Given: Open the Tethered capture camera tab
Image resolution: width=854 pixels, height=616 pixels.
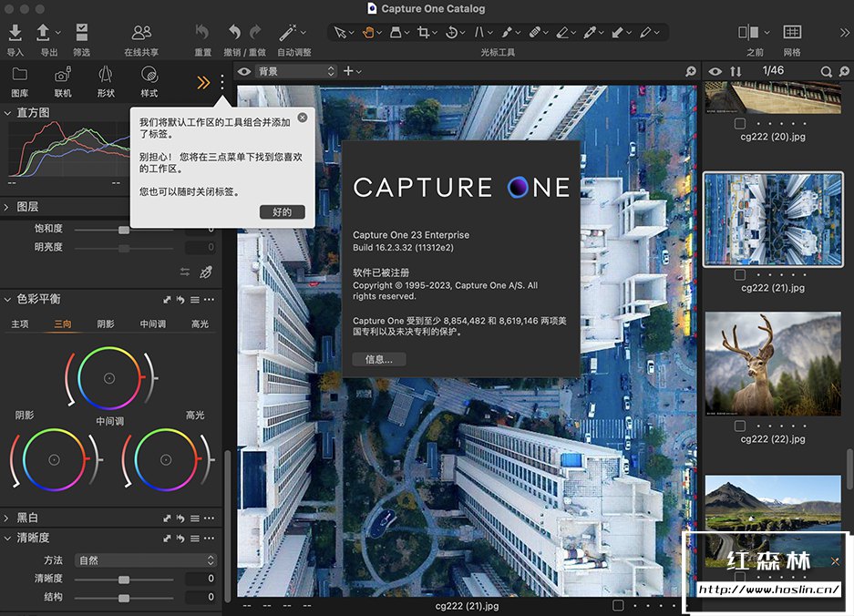Looking at the screenshot, I should click(x=62, y=76).
